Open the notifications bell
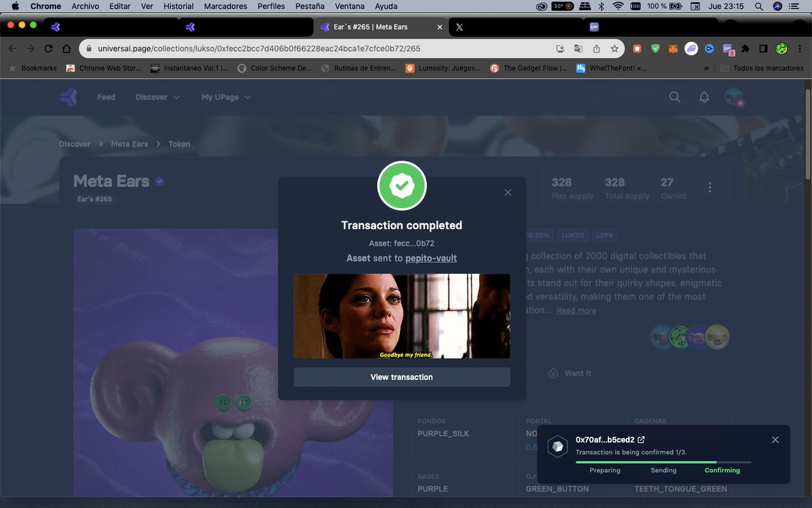This screenshot has height=508, width=812. click(704, 97)
